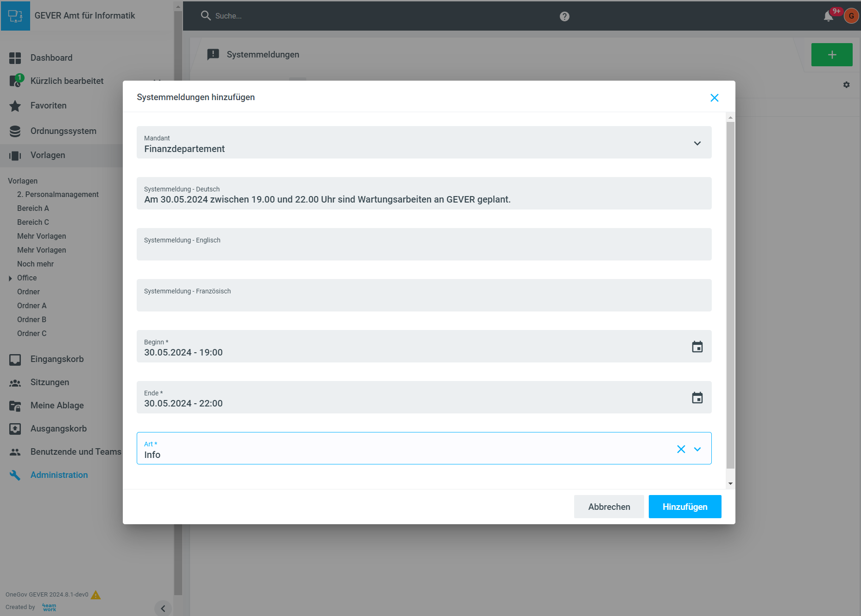Click the Hinzufügen button
Image resolution: width=861 pixels, height=616 pixels.
(684, 507)
